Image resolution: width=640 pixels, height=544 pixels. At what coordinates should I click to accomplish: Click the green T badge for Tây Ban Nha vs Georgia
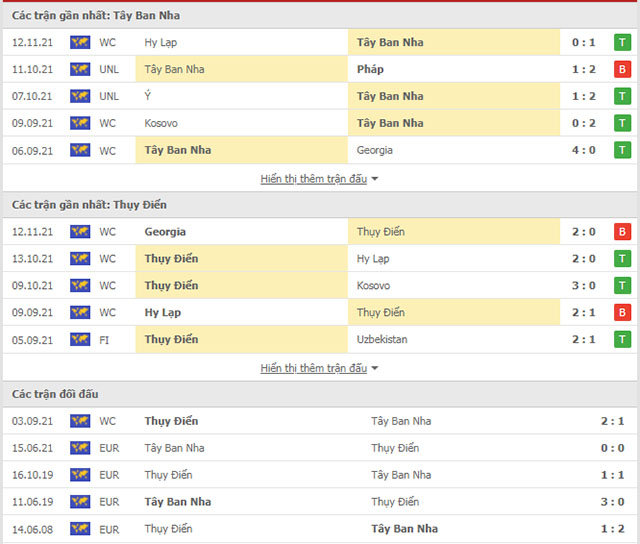[x=622, y=151]
